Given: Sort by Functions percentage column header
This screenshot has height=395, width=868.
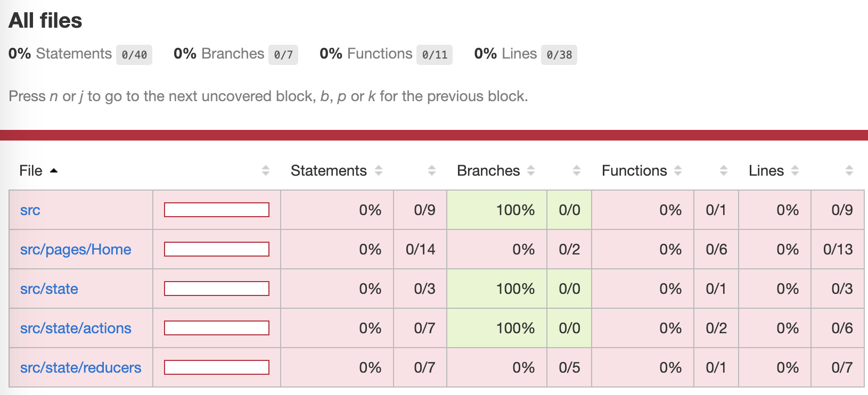Looking at the screenshot, I should 642,170.
